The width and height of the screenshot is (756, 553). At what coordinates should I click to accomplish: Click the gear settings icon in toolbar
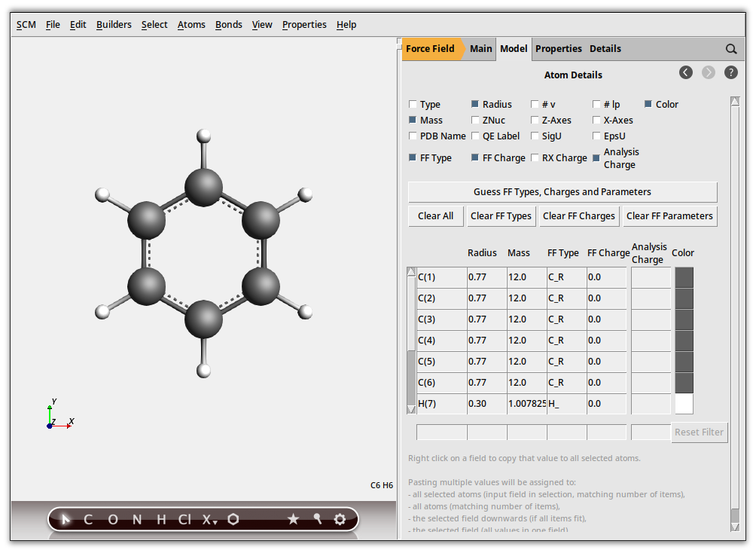click(x=340, y=519)
